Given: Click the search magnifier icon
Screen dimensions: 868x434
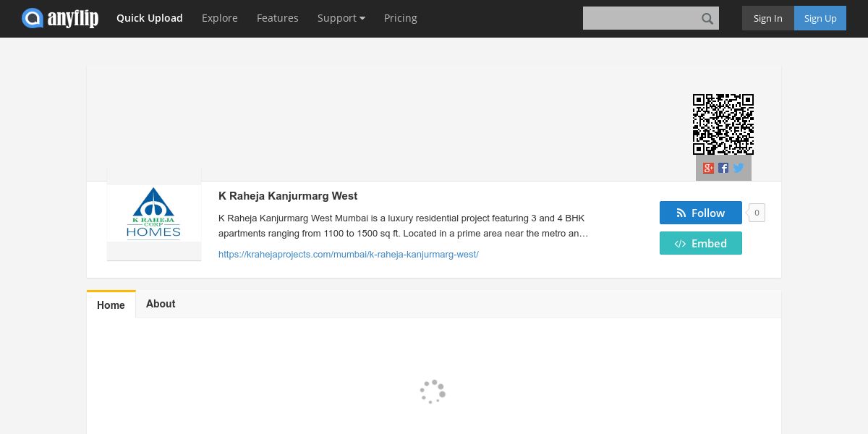Looking at the screenshot, I should tap(707, 18).
